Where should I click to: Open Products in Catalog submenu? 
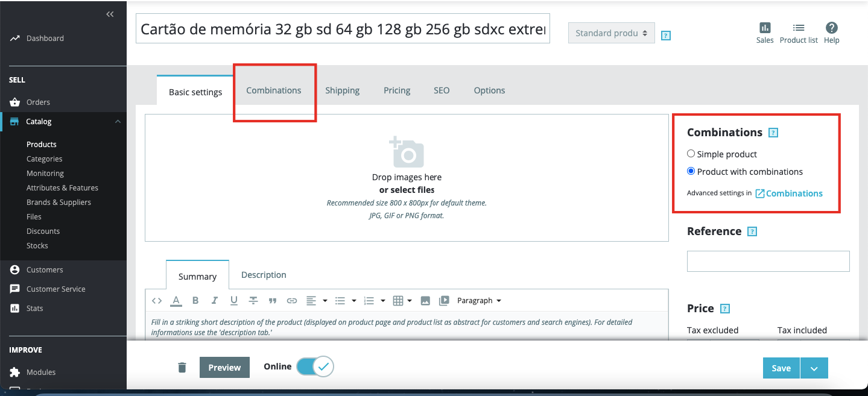pyautogui.click(x=42, y=144)
